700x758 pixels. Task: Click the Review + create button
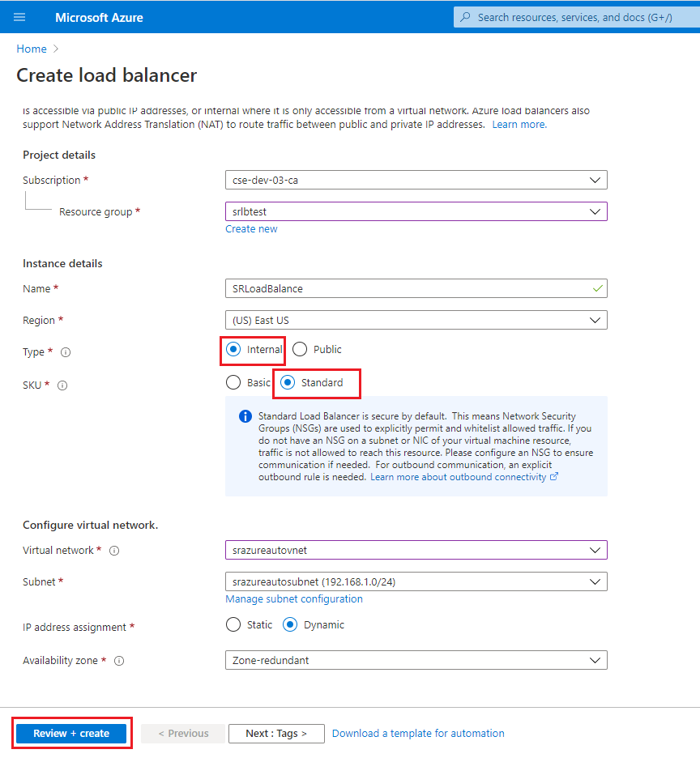pos(71,733)
